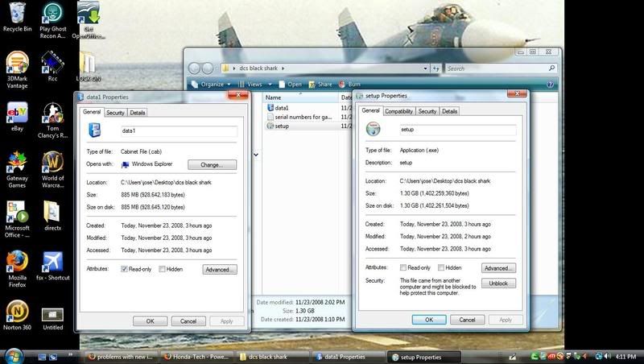Click the Share toolbar button
644x364 pixels.
coord(320,85)
